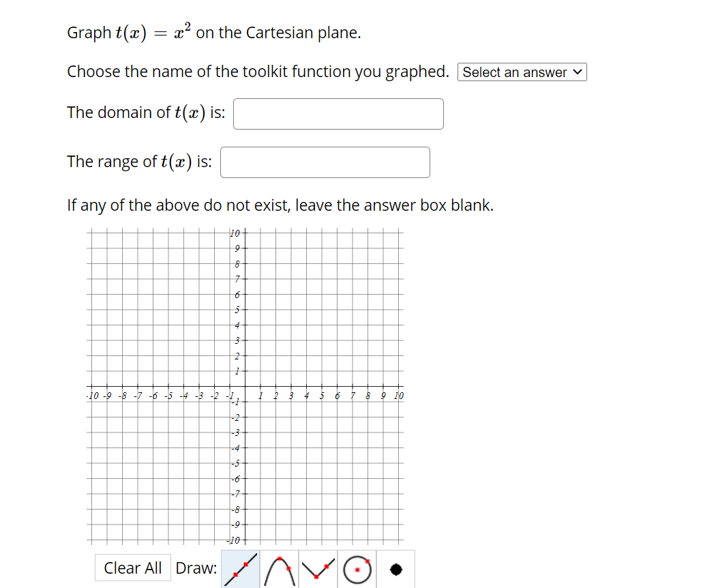Viewport: 703px width, 588px height.
Task: Click the y-axis label -10 on the grid
Action: coord(233,540)
